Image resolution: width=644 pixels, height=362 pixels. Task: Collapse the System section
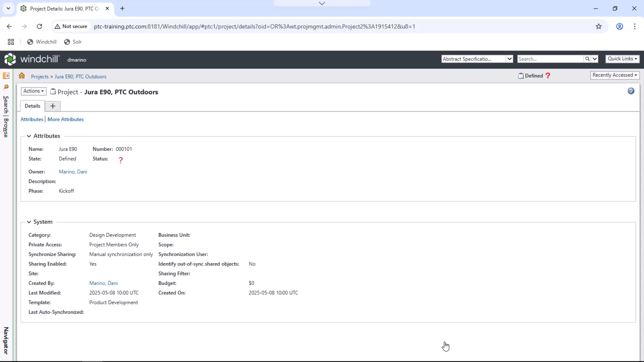pos(29,222)
